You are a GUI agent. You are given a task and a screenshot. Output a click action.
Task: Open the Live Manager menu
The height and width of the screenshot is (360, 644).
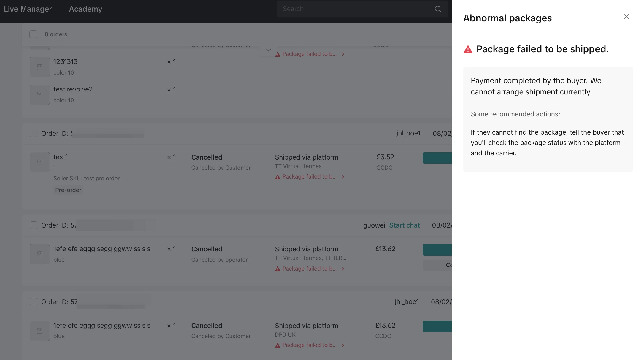(x=28, y=9)
